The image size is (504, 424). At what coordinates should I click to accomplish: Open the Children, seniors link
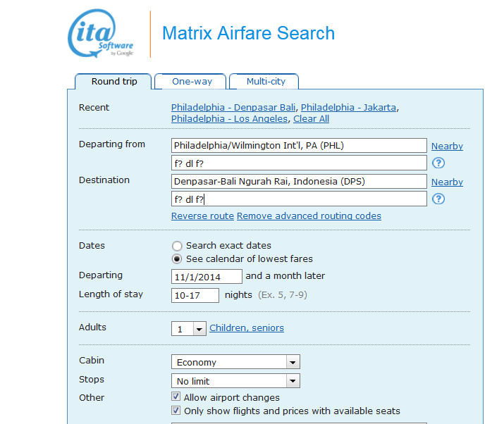[x=247, y=328]
